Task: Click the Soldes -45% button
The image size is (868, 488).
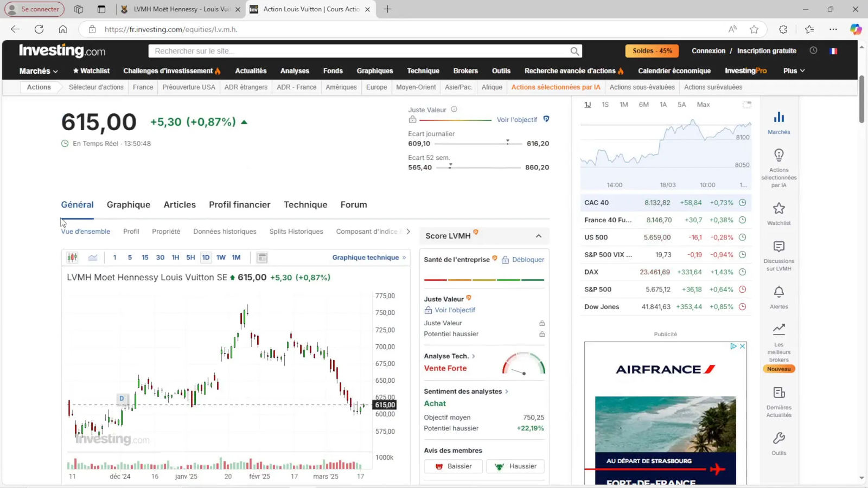Action: (x=652, y=51)
